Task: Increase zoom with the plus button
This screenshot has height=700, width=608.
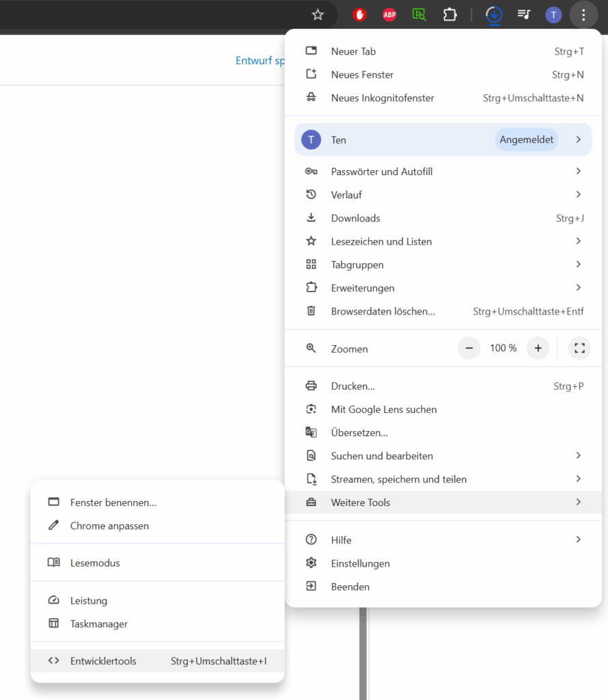Action: pos(538,348)
